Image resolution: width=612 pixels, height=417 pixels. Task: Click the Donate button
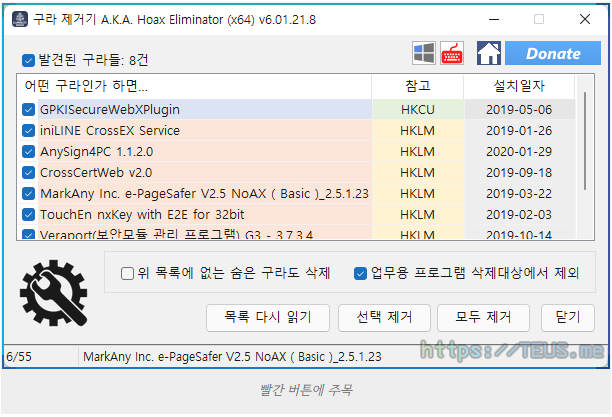553,53
